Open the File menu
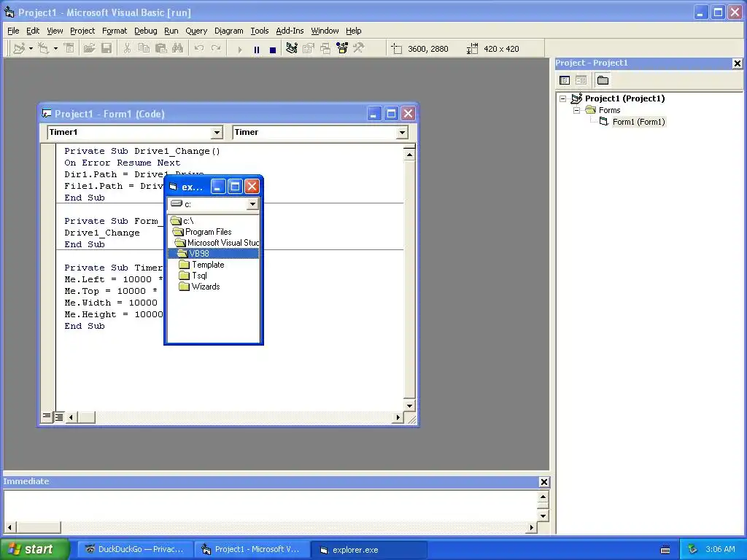Viewport: 747px width, 560px height. click(x=13, y=31)
